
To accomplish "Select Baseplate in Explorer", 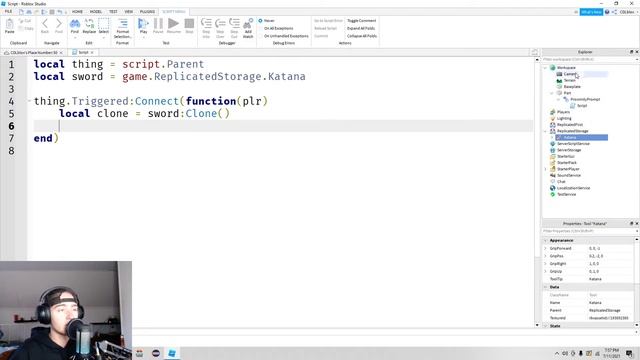I will point(572,87).
